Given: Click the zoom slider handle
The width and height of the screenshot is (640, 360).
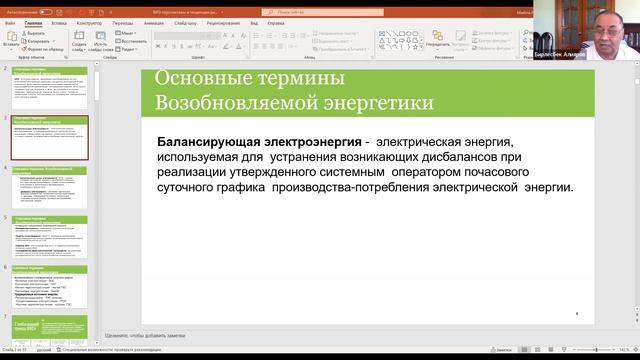Looking at the screenshot, I should (596, 350).
